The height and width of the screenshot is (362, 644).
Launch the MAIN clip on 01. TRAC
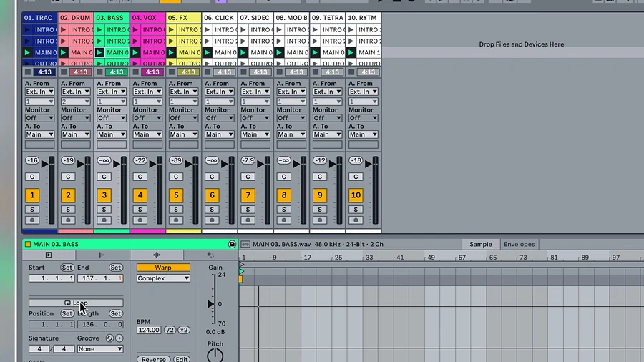(27, 52)
